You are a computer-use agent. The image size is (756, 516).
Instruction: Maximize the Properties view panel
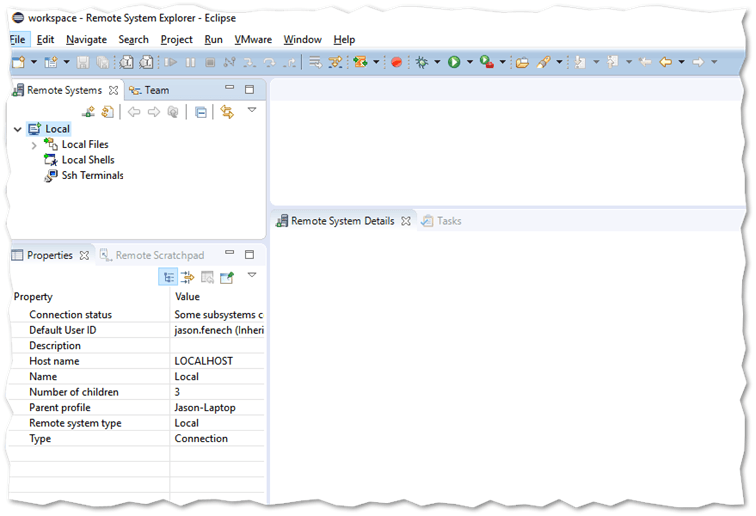tap(249, 254)
